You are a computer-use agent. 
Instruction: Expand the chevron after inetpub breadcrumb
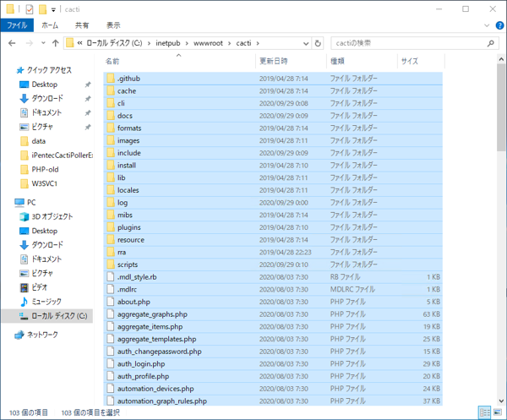[187, 43]
